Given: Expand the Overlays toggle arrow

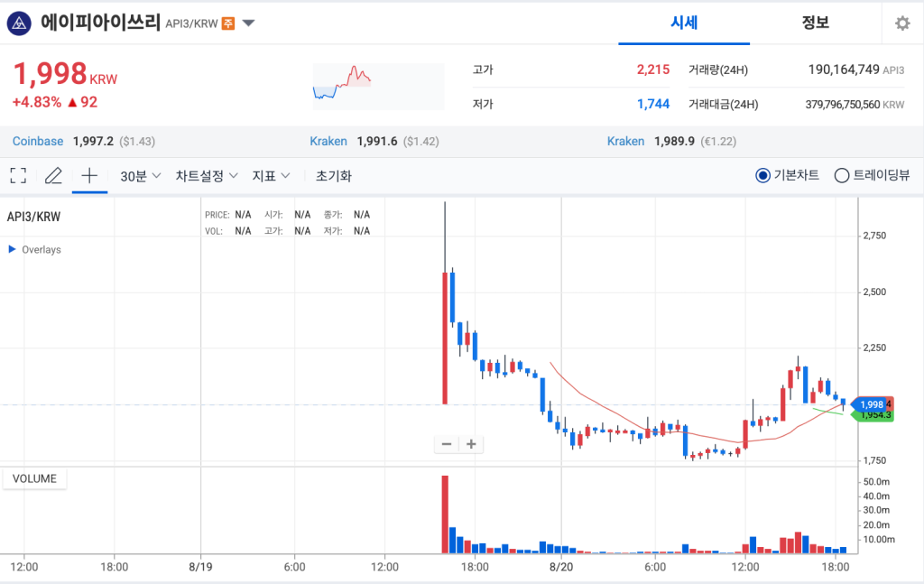Looking at the screenshot, I should pos(12,249).
